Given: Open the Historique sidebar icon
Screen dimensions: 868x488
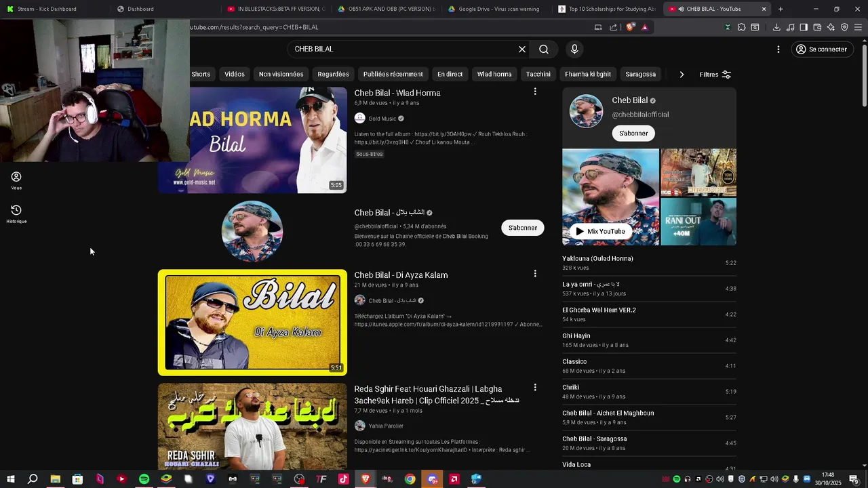Looking at the screenshot, I should tap(16, 214).
